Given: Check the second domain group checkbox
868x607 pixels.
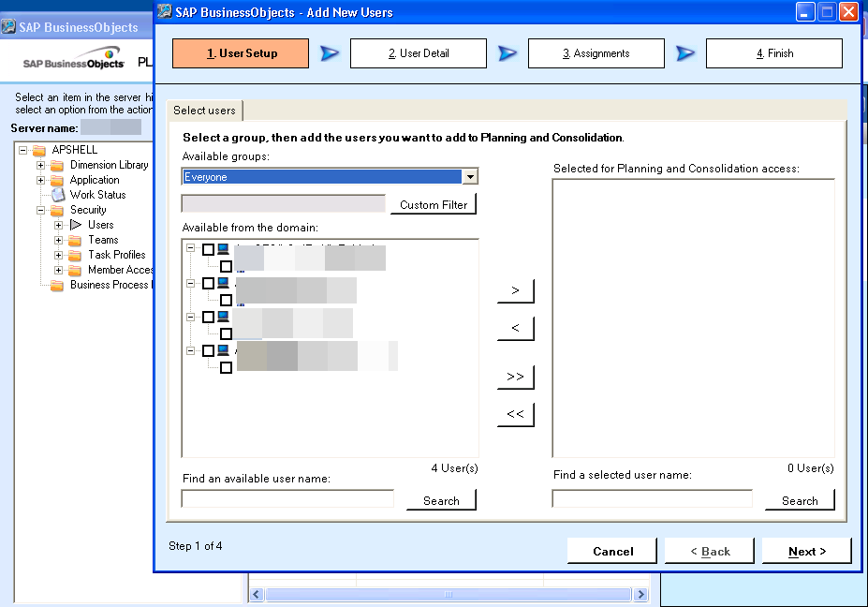Looking at the screenshot, I should pos(208,284).
